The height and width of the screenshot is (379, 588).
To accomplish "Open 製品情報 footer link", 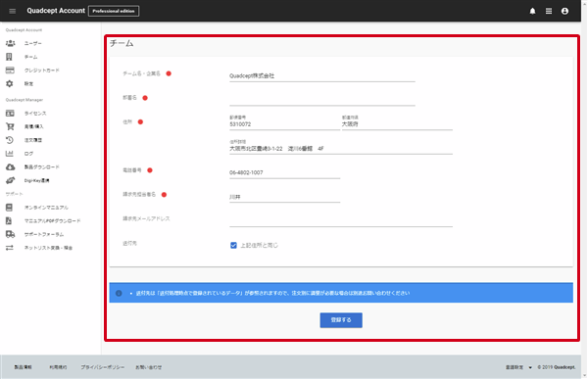I will click(23, 367).
